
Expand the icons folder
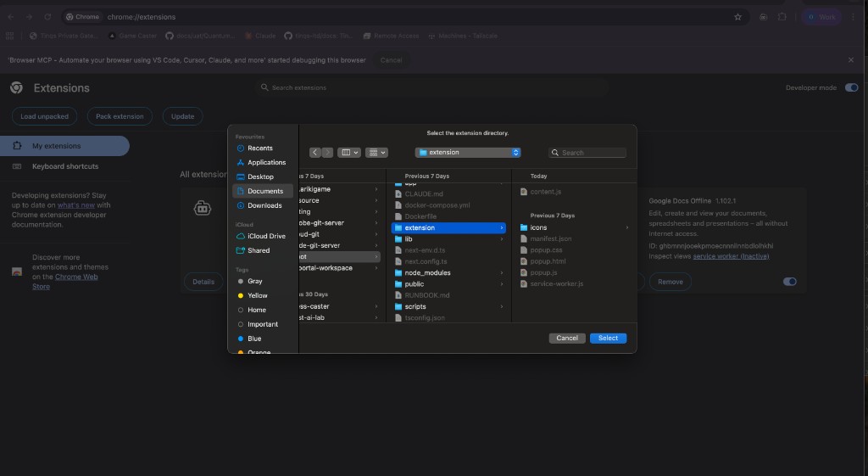538,227
